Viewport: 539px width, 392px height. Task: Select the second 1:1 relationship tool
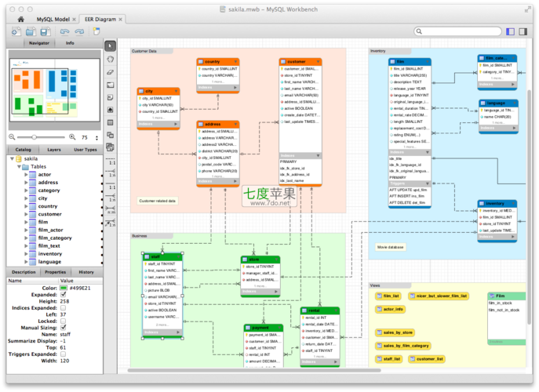[111, 187]
